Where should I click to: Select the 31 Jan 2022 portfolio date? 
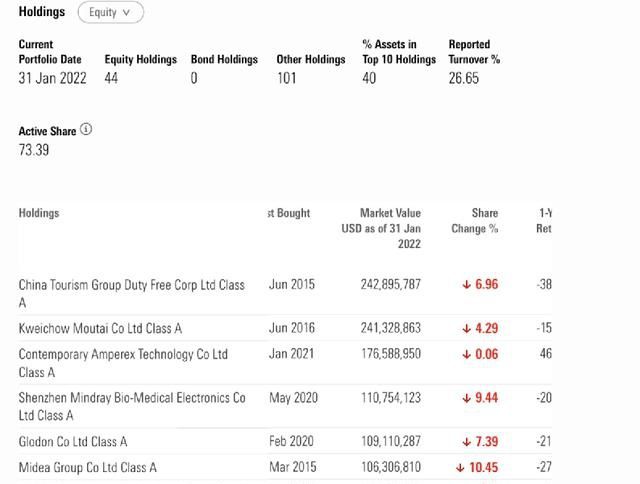[x=52, y=78]
